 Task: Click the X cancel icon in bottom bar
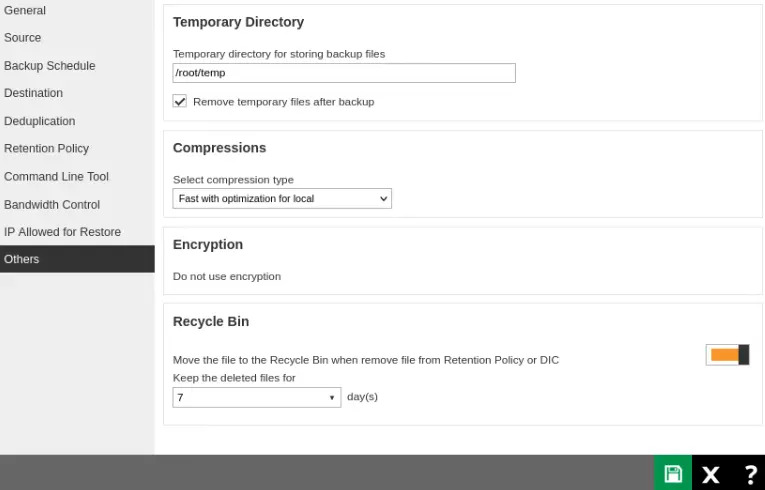tap(710, 474)
